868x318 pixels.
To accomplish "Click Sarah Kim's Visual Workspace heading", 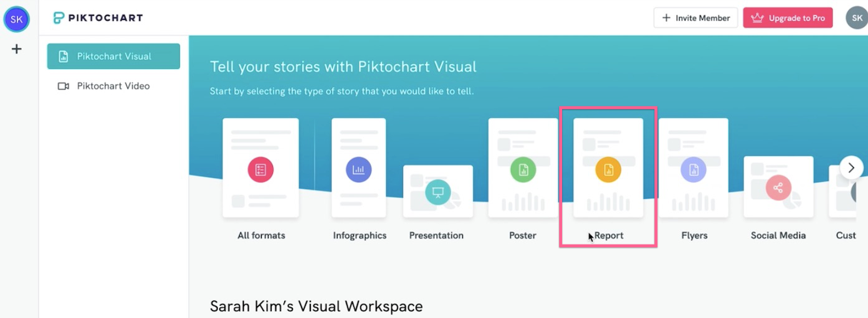I will 317,306.
